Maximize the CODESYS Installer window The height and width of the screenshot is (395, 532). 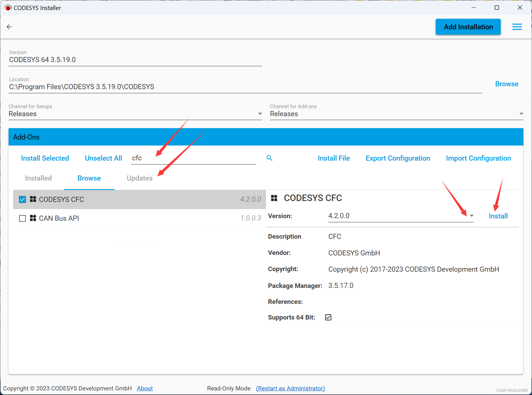pyautogui.click(x=497, y=8)
